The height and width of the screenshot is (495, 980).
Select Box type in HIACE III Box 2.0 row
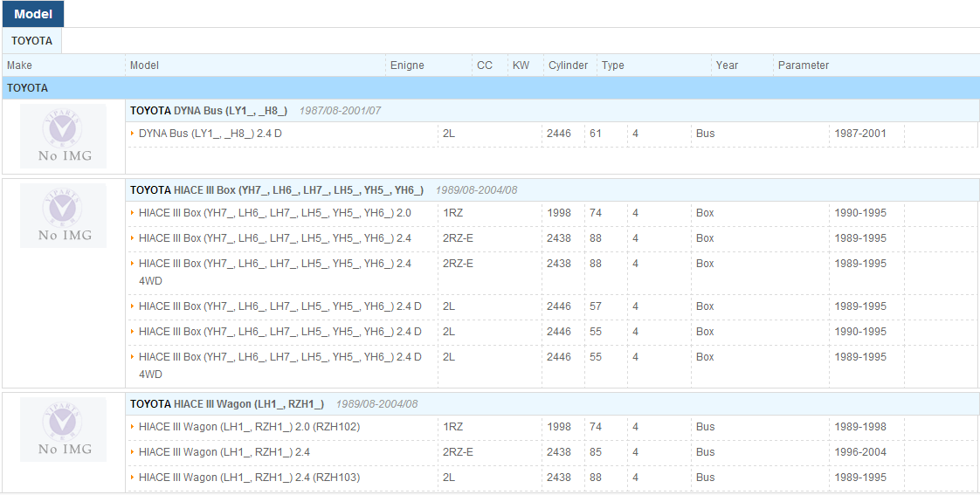click(705, 212)
